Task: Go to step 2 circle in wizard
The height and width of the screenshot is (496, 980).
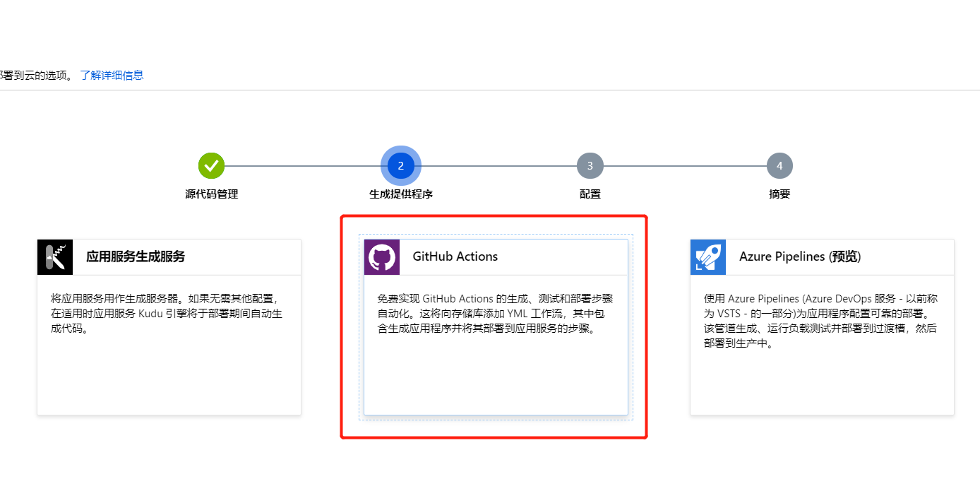Action: coord(400,166)
